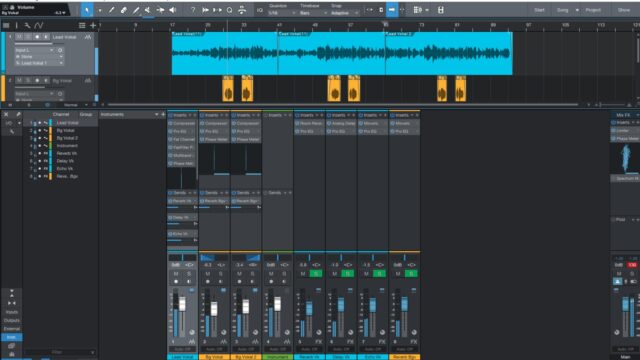640x360 pixels.
Task: Click the mixer view options icon in toolbar
Action: point(417,10)
